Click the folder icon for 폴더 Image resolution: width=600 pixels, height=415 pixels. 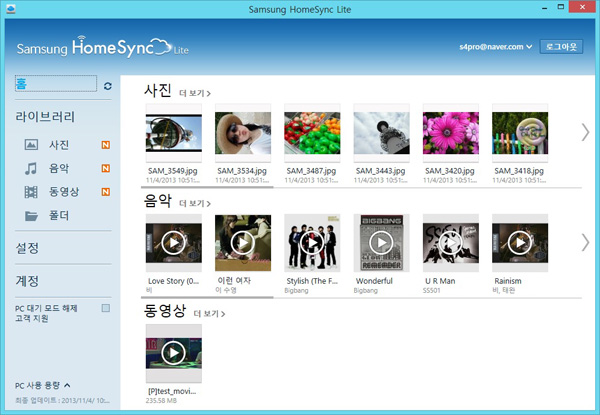[32, 216]
